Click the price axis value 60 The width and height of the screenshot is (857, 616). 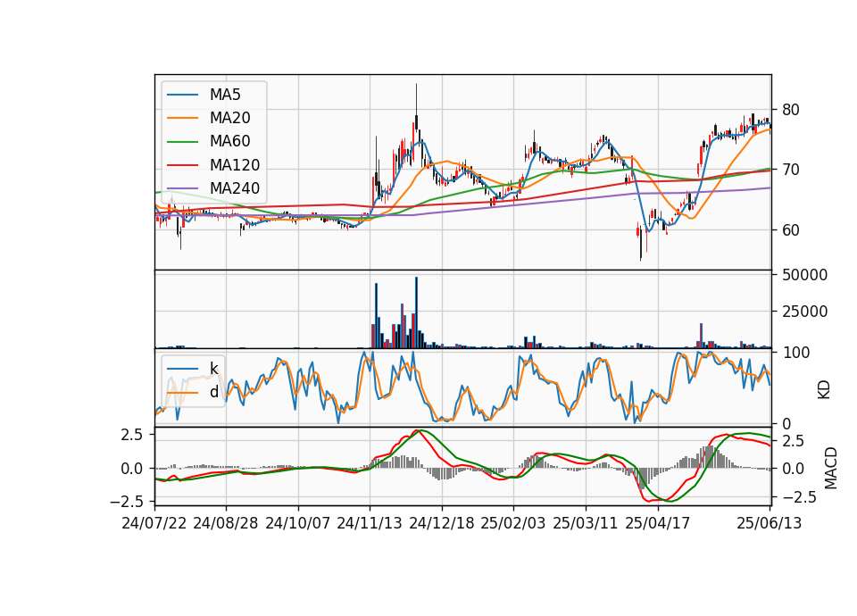click(x=791, y=230)
